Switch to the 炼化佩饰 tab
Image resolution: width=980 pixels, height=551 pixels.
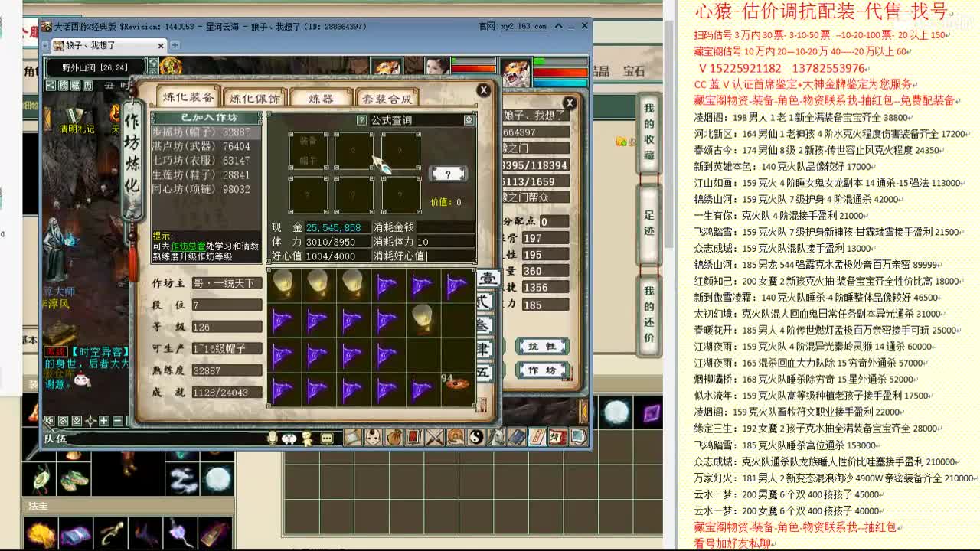(255, 98)
